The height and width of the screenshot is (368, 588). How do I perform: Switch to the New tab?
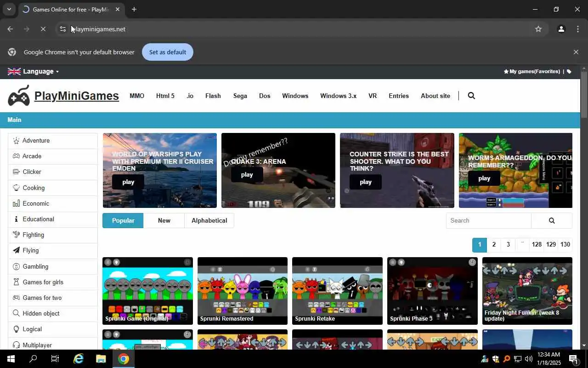[x=164, y=220]
